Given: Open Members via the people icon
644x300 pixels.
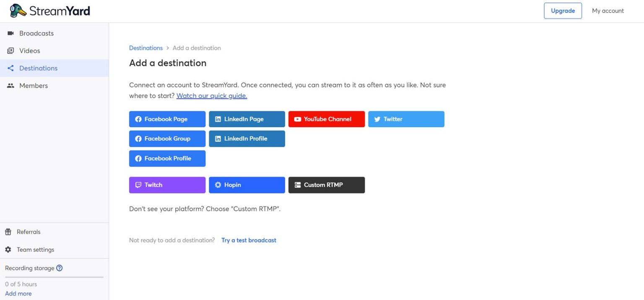Looking at the screenshot, I should coord(10,85).
